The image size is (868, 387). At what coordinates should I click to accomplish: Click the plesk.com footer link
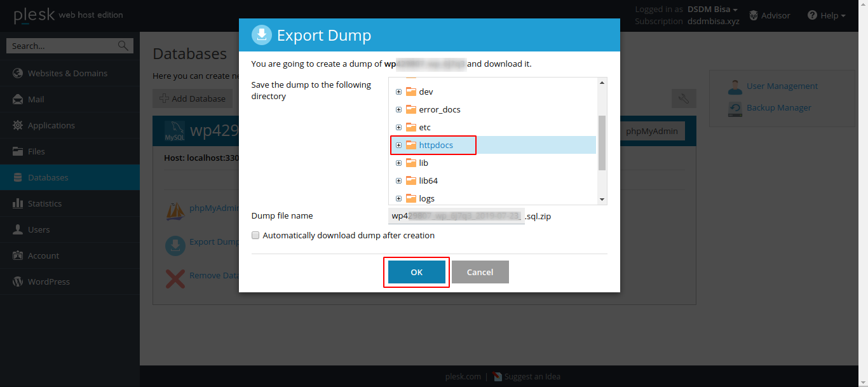click(463, 376)
